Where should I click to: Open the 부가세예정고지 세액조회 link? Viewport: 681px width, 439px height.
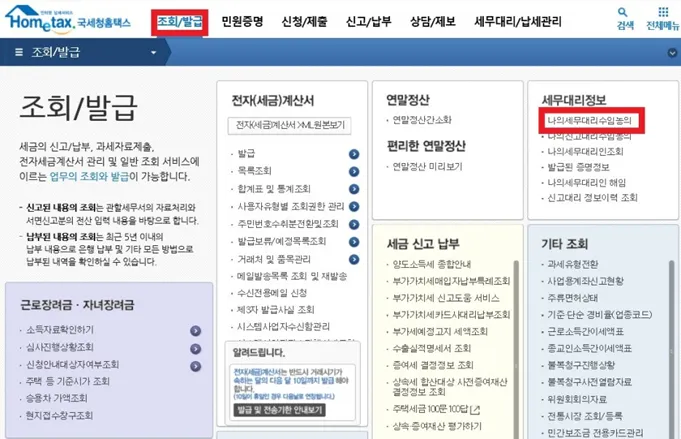pyautogui.click(x=440, y=332)
